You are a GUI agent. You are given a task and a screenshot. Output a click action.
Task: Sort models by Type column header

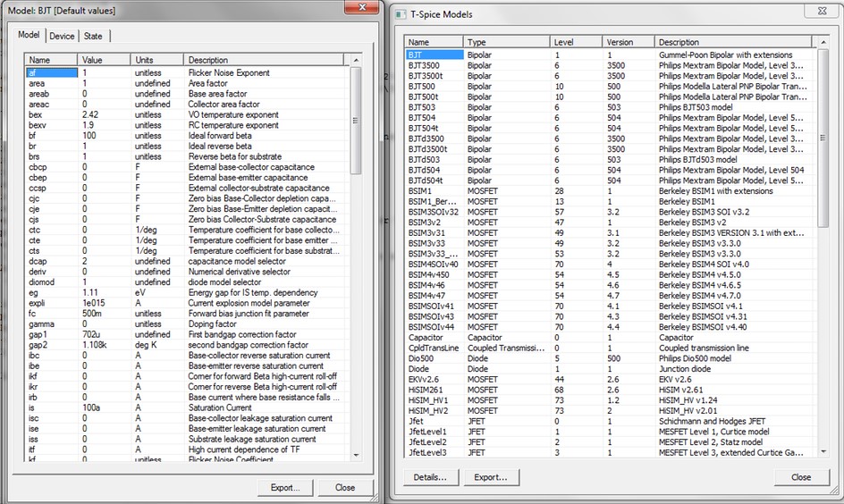[506, 42]
